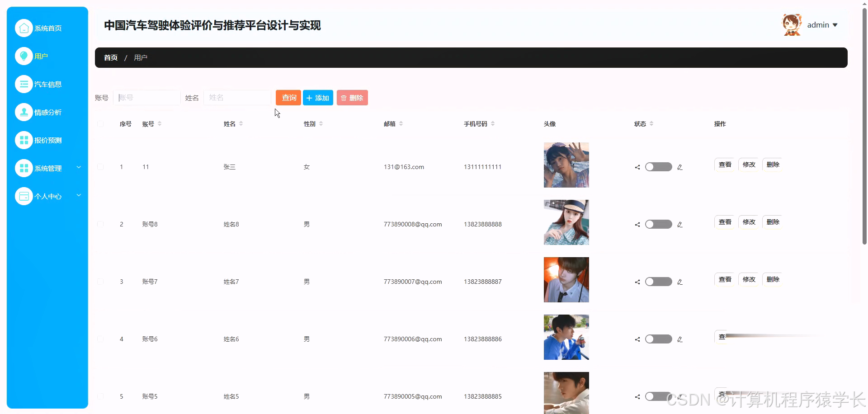
Task: Click 修改 button for 张三
Action: [x=749, y=165]
